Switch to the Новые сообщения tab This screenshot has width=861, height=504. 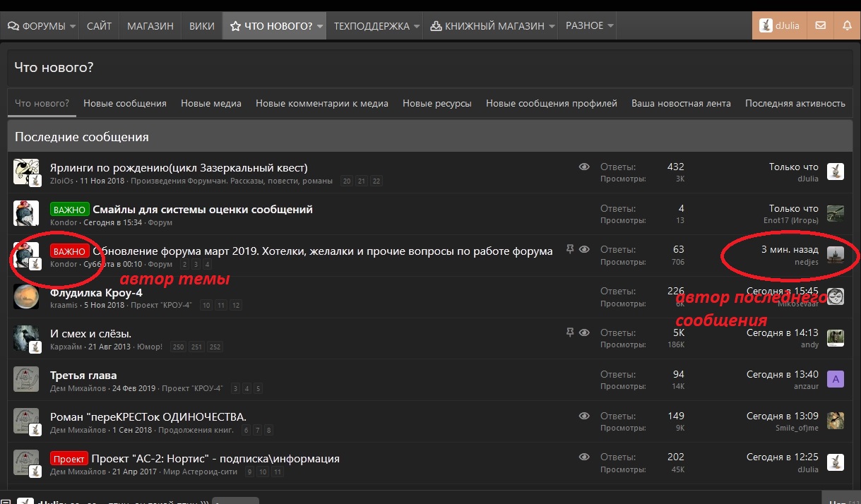click(x=125, y=103)
